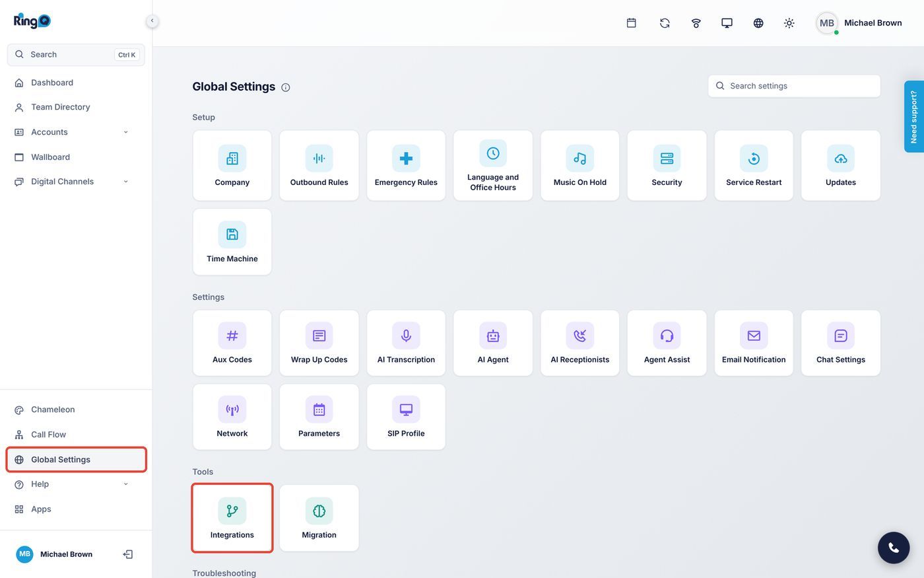Open Email Notification settings
This screenshot has height=578, width=924.
754,343
